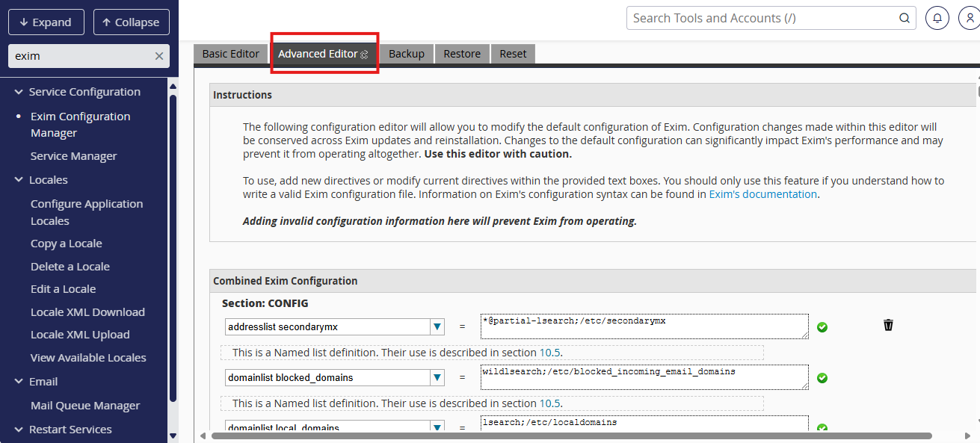Open addresslist secondarymx dropdown
The image size is (980, 443).
[x=437, y=327]
